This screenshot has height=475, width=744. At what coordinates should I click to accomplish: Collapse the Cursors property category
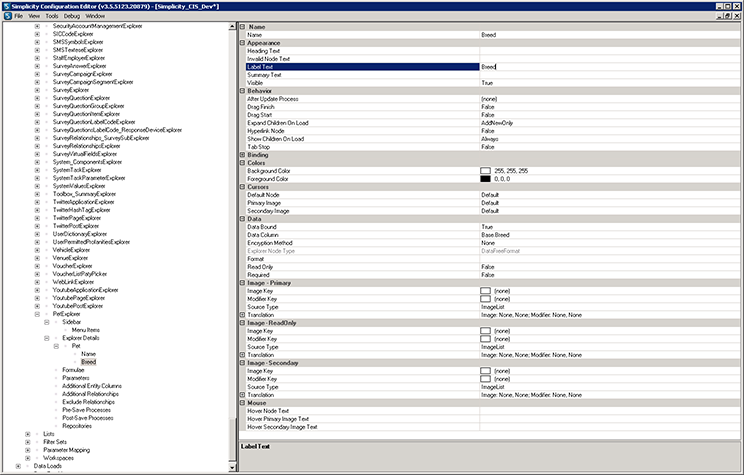[242, 187]
